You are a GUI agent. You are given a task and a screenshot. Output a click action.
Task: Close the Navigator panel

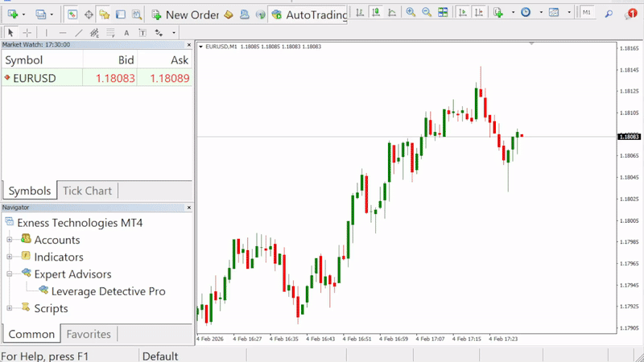pos(189,208)
